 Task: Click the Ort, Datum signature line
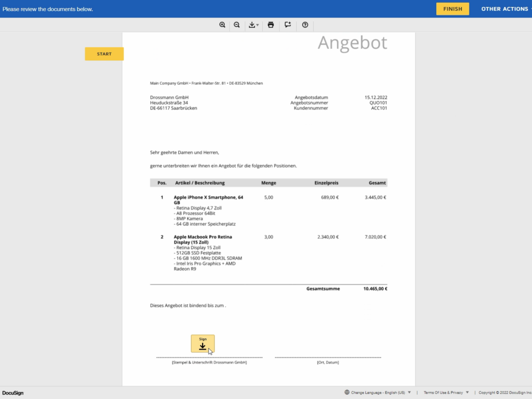[328, 362]
